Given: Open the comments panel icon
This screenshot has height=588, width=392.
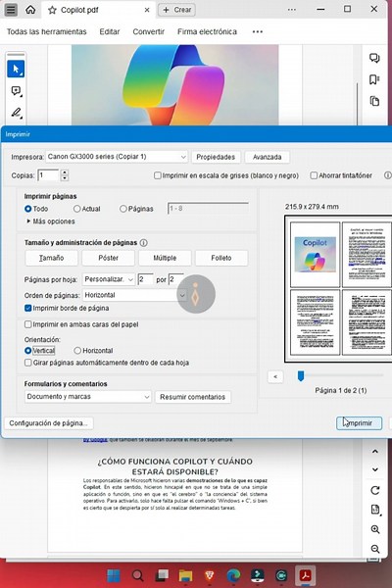Looking at the screenshot, I should pyautogui.click(x=374, y=58).
